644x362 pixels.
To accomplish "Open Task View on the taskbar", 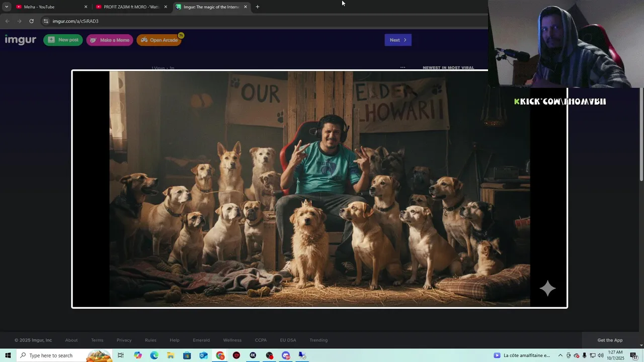I will pyautogui.click(x=121, y=355).
